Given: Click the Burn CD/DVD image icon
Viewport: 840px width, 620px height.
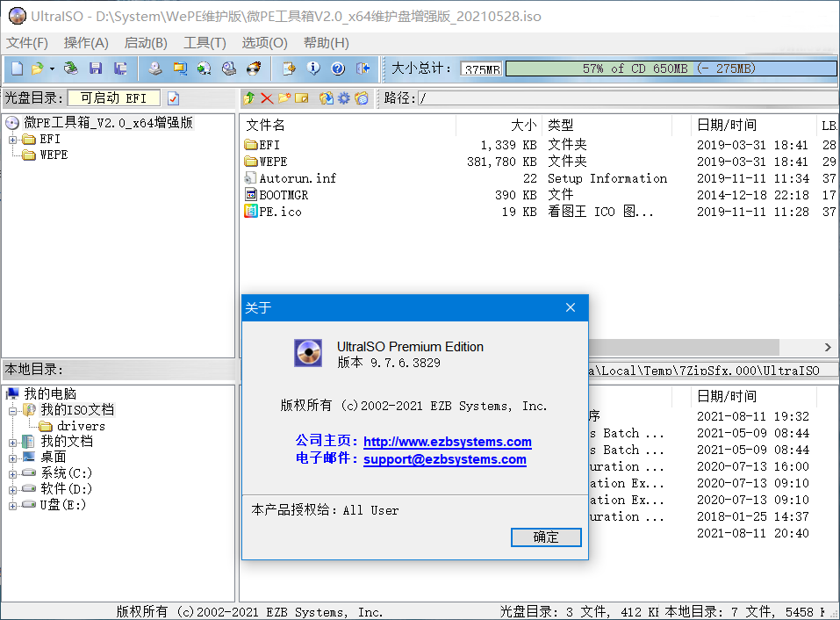Looking at the screenshot, I should (x=254, y=68).
